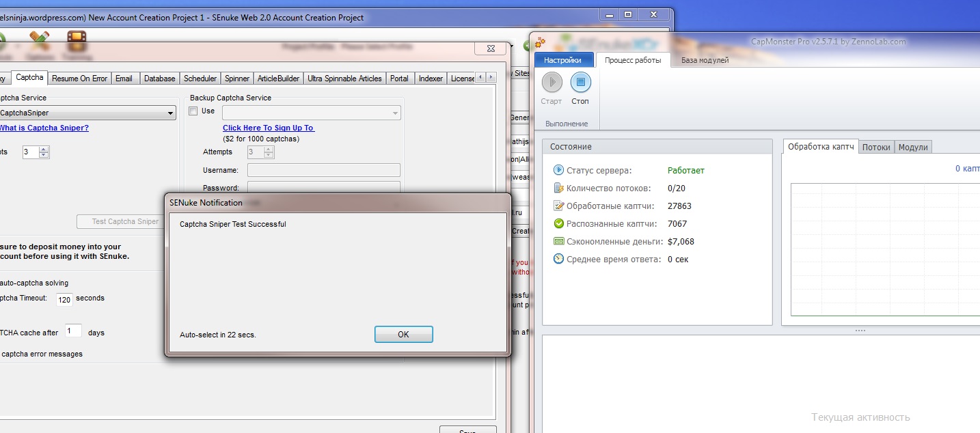Image resolution: width=980 pixels, height=433 pixels.
Task: Click the Статус сервера status icon
Action: click(x=558, y=170)
